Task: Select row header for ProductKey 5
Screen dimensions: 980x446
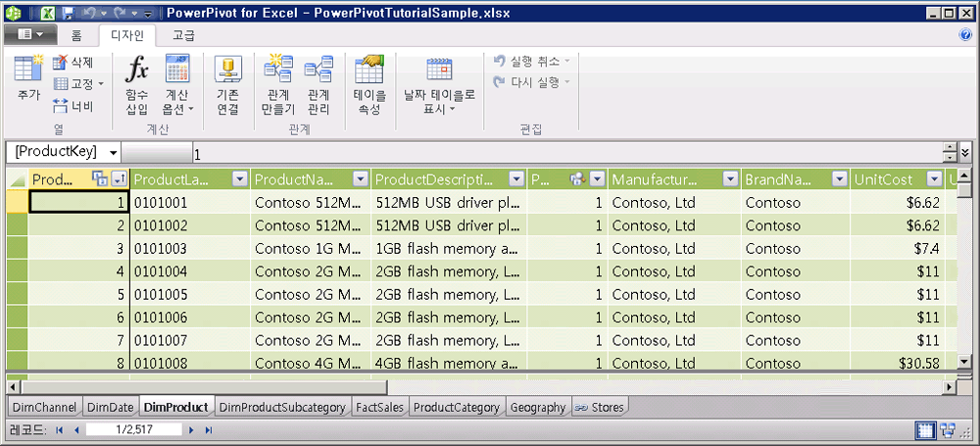Action: (17, 295)
